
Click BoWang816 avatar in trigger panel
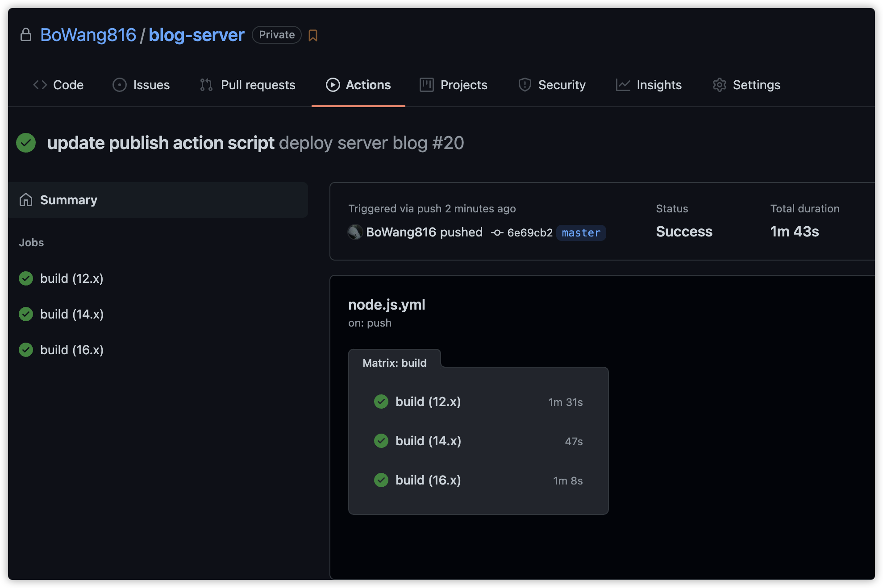[x=355, y=232]
